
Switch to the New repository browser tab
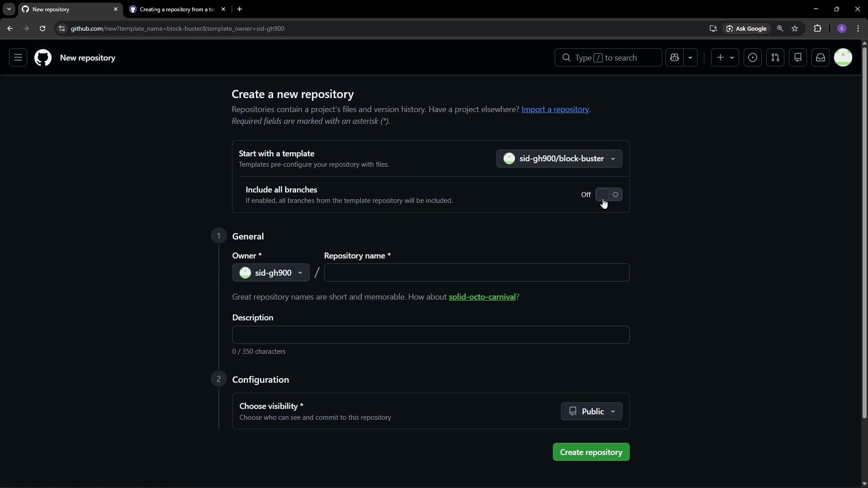click(70, 9)
